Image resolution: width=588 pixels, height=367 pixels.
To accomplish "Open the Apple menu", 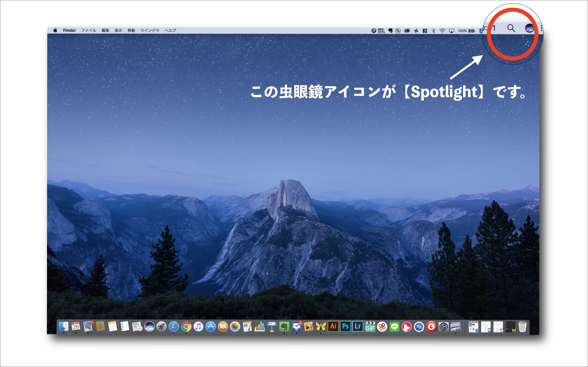I will (55, 30).
